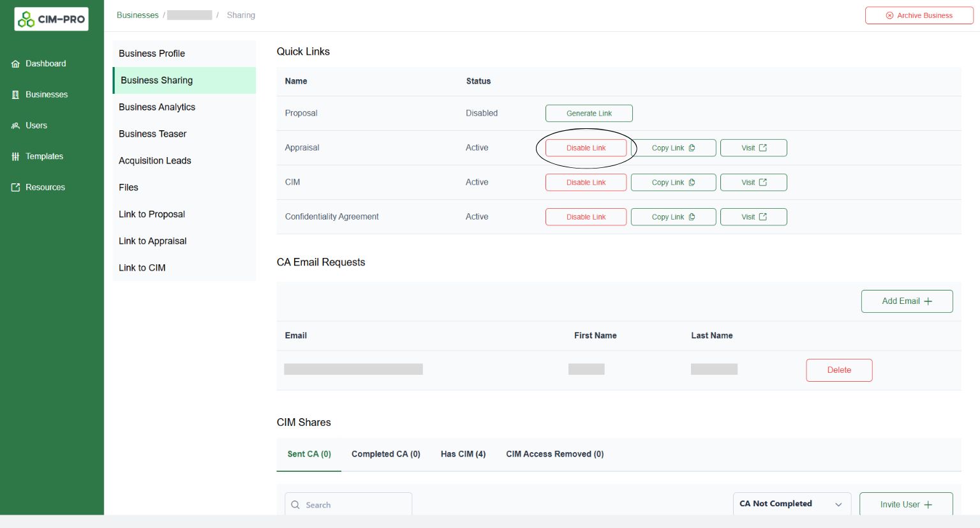Click the Disabled status of Proposal
The height and width of the screenshot is (528, 980).
tap(482, 113)
